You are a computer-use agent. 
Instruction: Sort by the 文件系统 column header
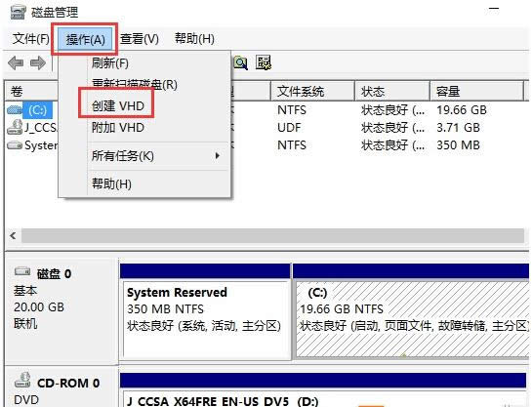[x=312, y=91]
